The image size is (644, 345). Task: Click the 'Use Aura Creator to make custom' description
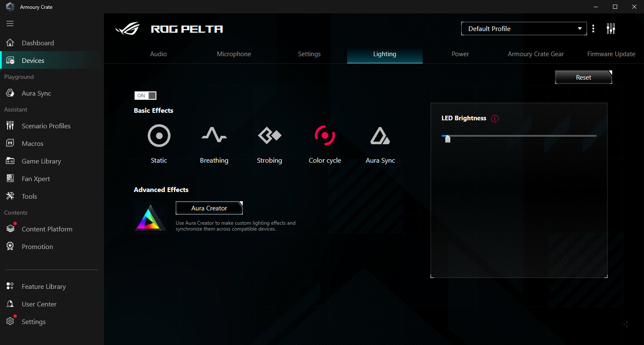coord(236,226)
